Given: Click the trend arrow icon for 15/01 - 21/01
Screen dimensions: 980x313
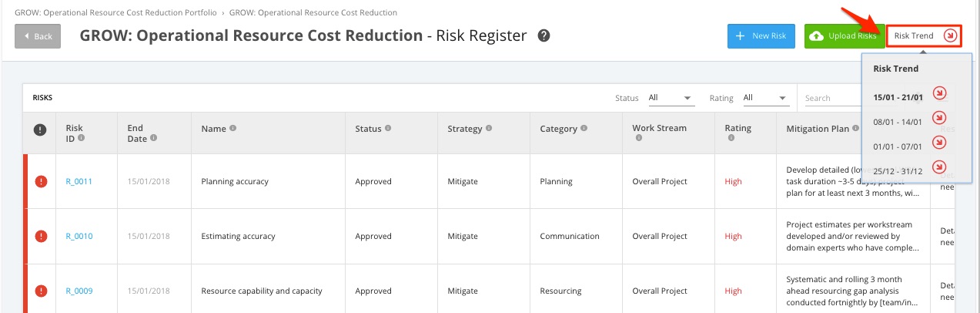Looking at the screenshot, I should (938, 93).
